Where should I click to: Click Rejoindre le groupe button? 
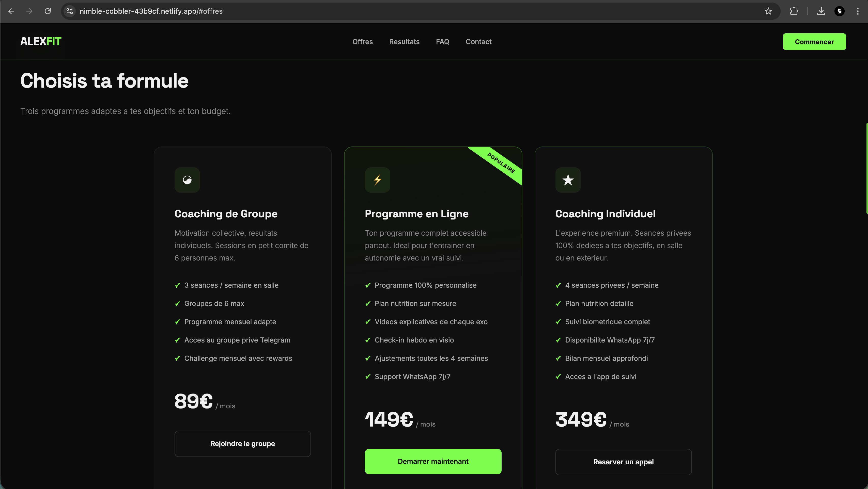point(243,444)
